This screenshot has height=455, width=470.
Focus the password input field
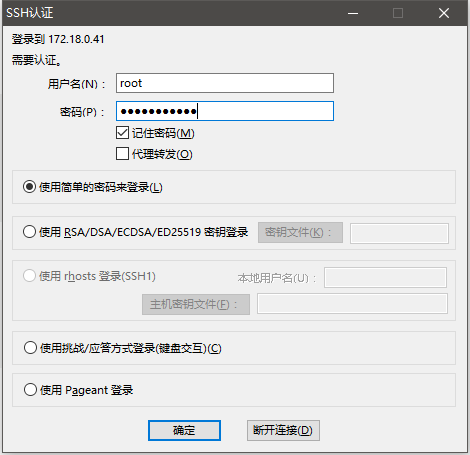pyautogui.click(x=225, y=111)
